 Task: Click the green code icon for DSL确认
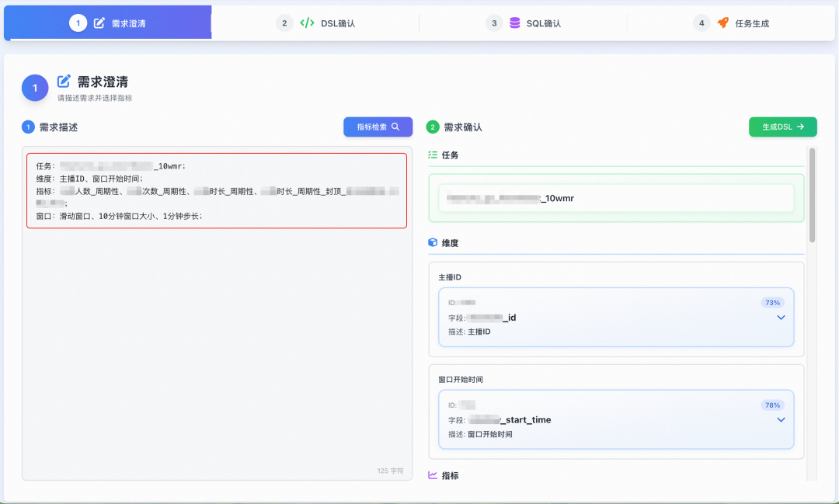click(x=307, y=23)
